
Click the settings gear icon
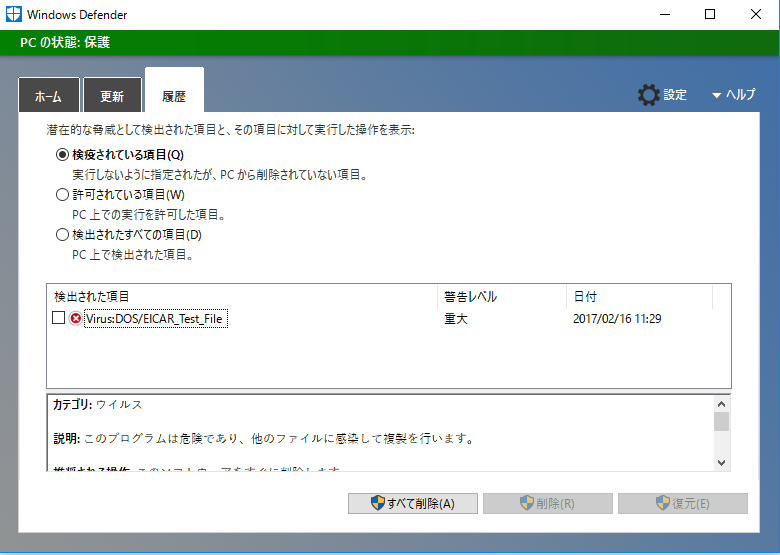coord(648,95)
